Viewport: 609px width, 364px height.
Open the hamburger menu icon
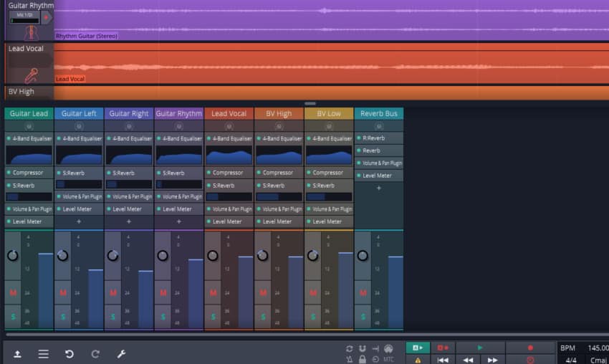tap(44, 354)
